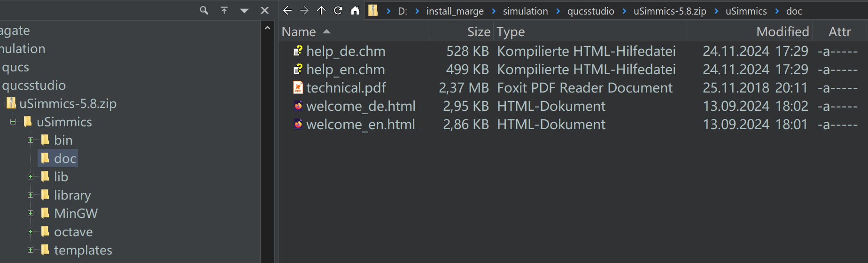Click the scroll-to-top arrow icon in tree panel

click(225, 10)
